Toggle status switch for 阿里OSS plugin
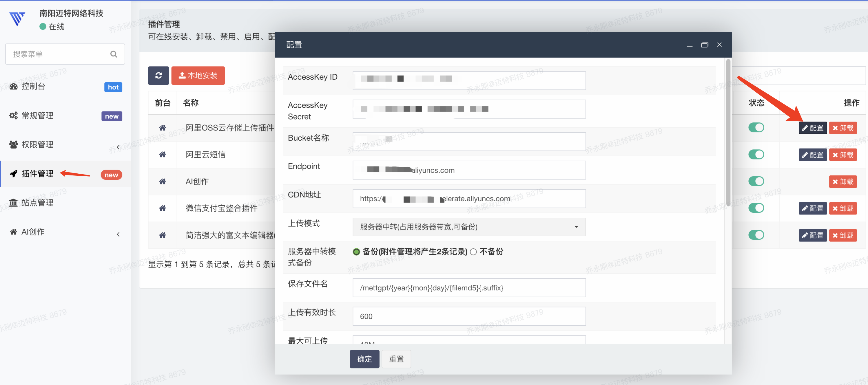The width and height of the screenshot is (868, 385). click(756, 128)
